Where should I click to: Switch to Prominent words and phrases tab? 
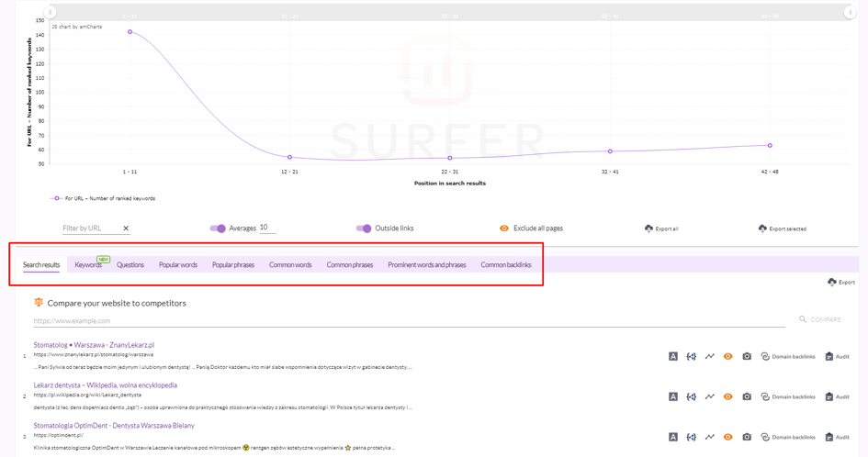[x=427, y=264]
